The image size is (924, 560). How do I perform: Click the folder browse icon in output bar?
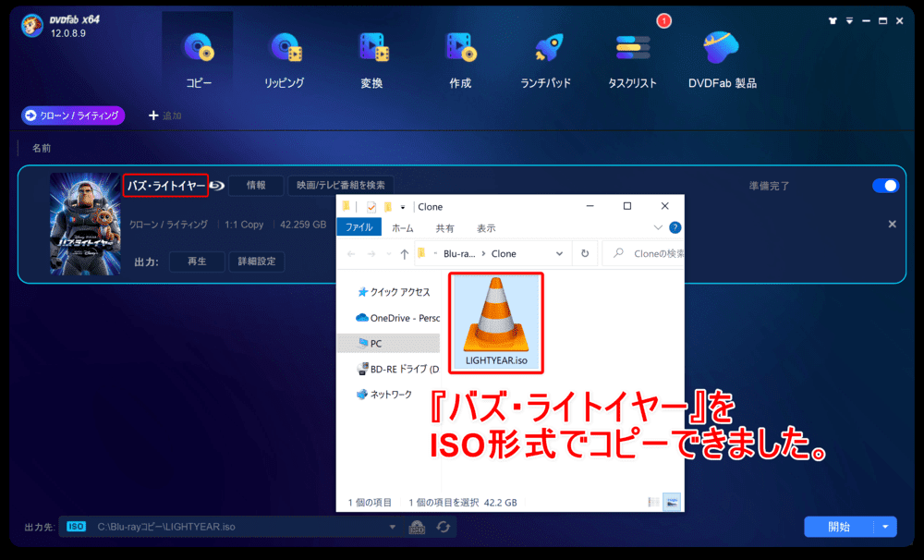[x=417, y=527]
